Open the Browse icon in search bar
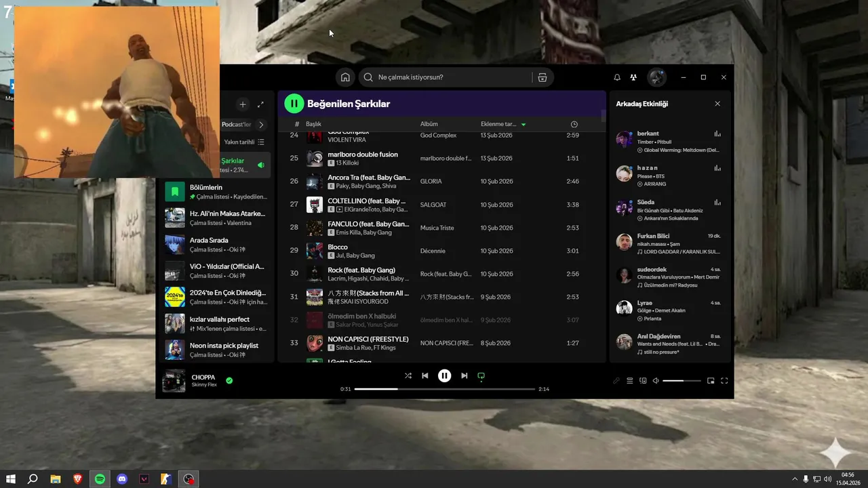 click(x=542, y=77)
